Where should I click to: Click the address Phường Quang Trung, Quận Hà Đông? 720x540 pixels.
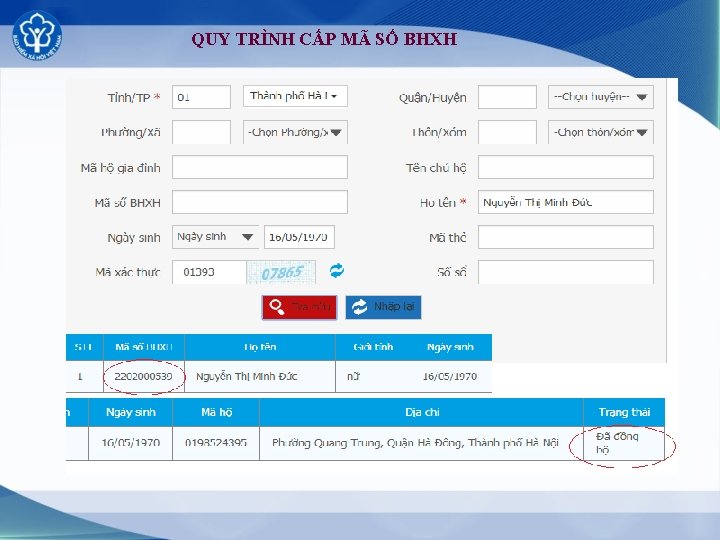(x=415, y=443)
